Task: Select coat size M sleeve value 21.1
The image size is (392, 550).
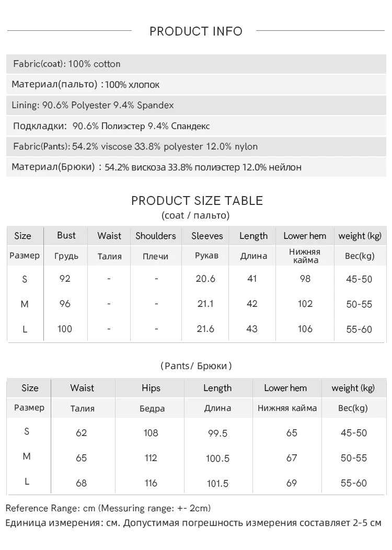Action: (205, 303)
